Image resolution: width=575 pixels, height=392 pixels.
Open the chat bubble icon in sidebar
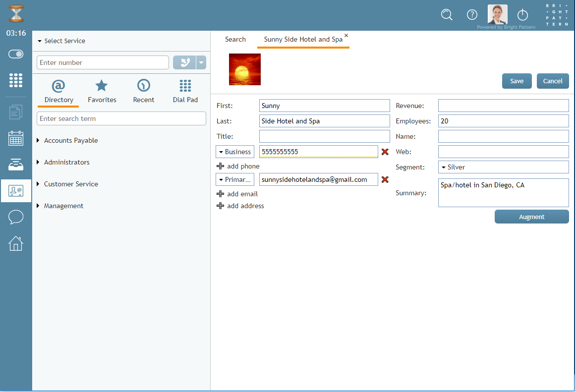pyautogui.click(x=16, y=217)
